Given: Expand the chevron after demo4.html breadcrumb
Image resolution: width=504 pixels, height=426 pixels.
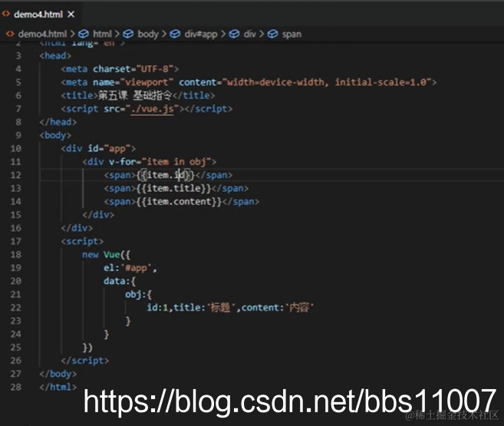Looking at the screenshot, I should coord(72,34).
